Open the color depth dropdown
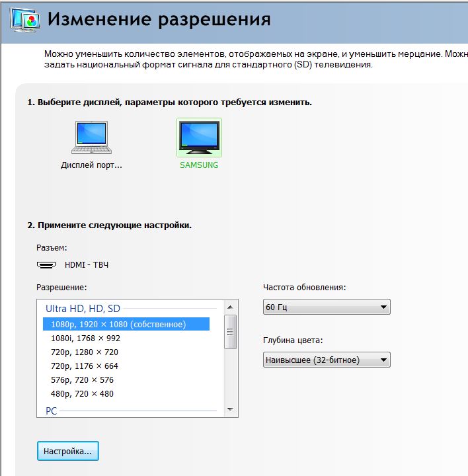The width and height of the screenshot is (468, 476). 327,360
